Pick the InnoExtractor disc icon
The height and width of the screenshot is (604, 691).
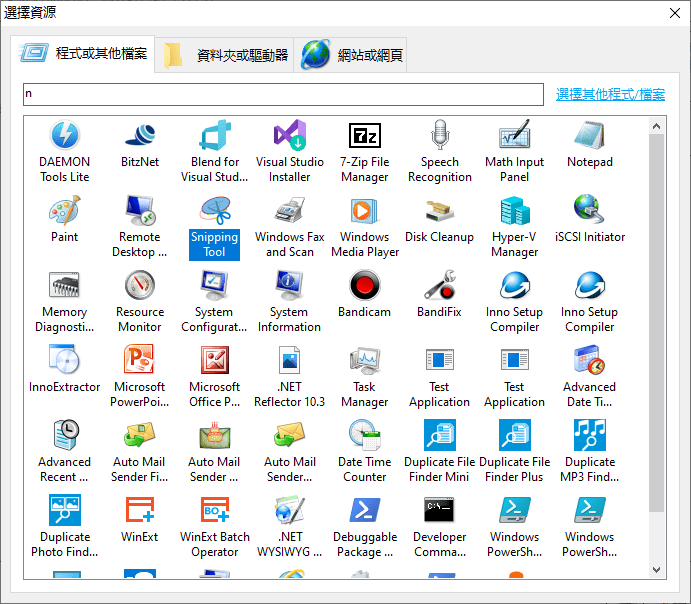[x=65, y=360]
